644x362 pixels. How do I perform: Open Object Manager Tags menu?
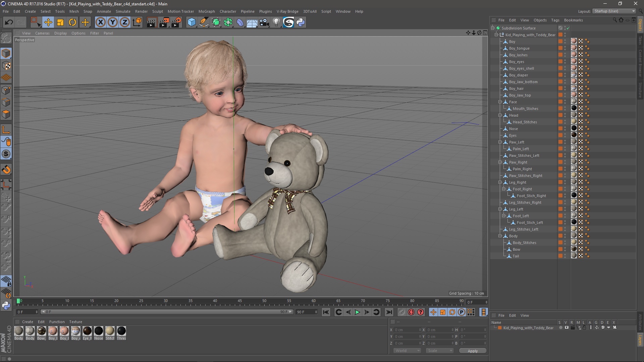(555, 20)
